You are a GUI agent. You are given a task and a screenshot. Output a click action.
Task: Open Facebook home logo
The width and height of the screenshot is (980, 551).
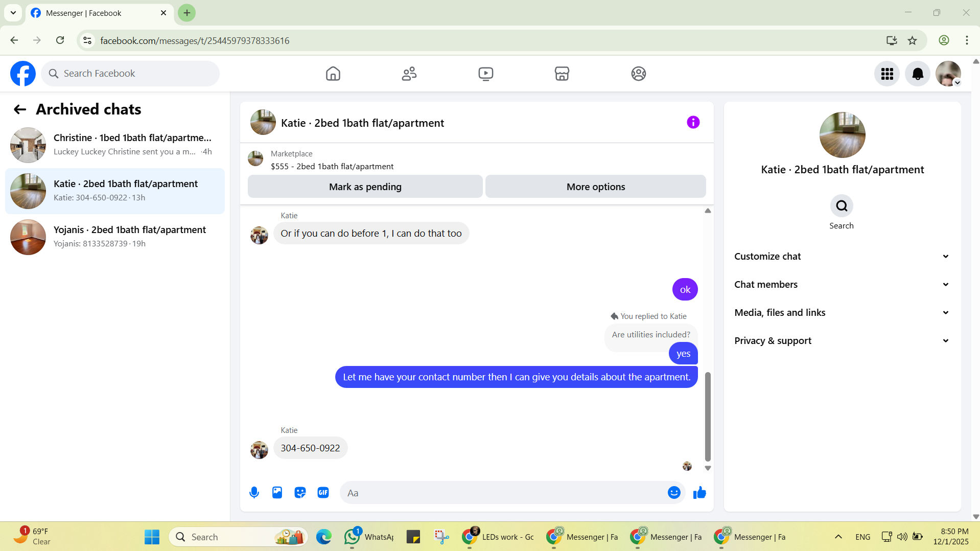23,74
